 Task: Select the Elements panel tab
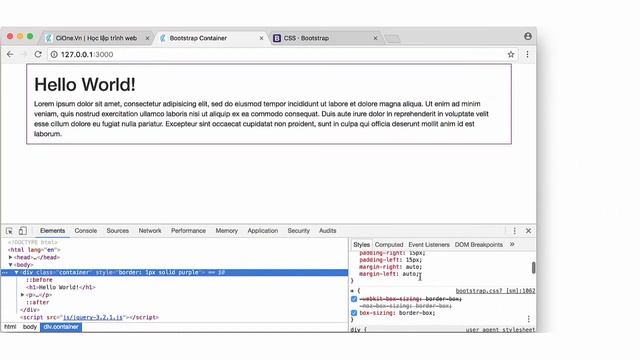(52, 231)
